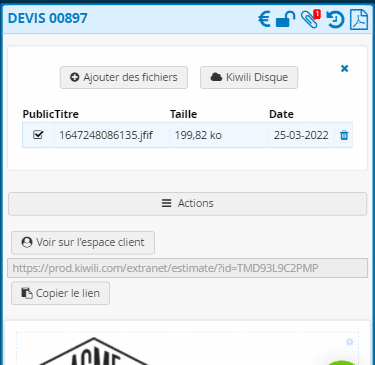The height and width of the screenshot is (365, 375).
Task: Delete file 1647248086135.jfif with trash icon
Action: pyautogui.click(x=344, y=135)
